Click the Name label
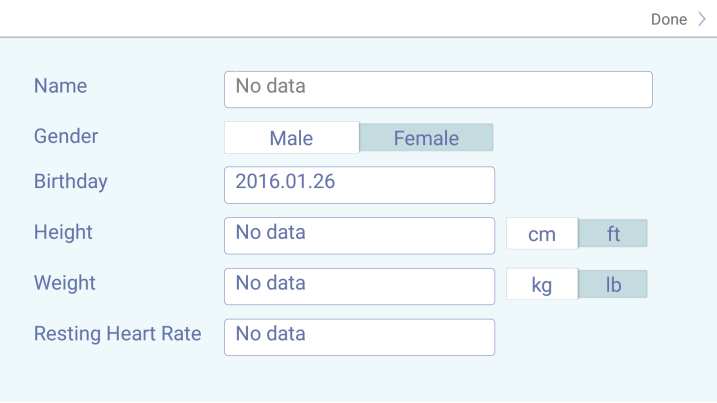The height and width of the screenshot is (403, 717). [x=60, y=86]
